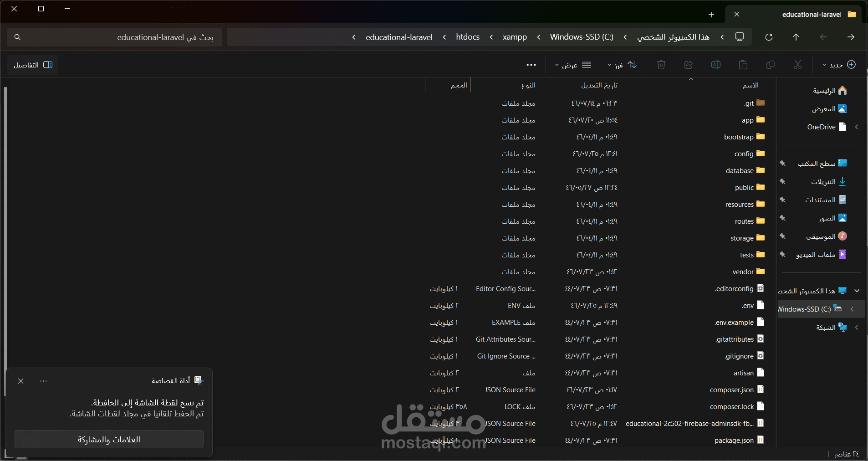Refresh the current folder view
This screenshot has width=868, height=461.
[x=769, y=37]
